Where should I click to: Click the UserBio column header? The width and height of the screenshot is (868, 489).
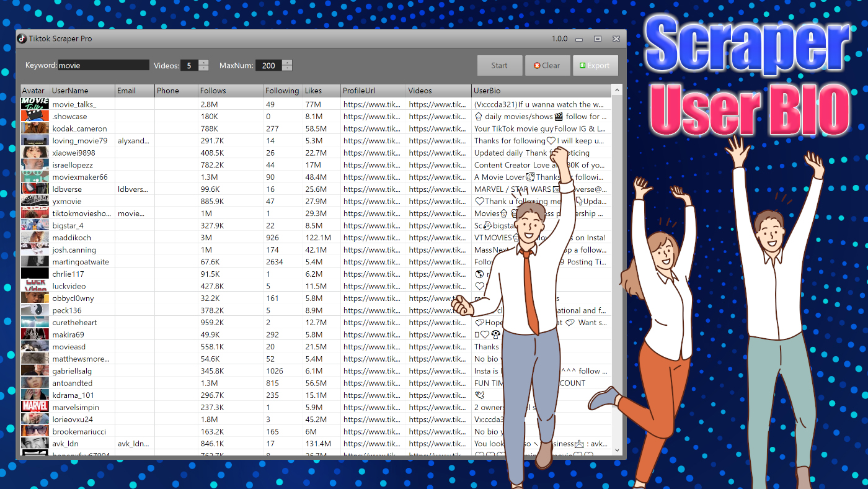tap(541, 91)
